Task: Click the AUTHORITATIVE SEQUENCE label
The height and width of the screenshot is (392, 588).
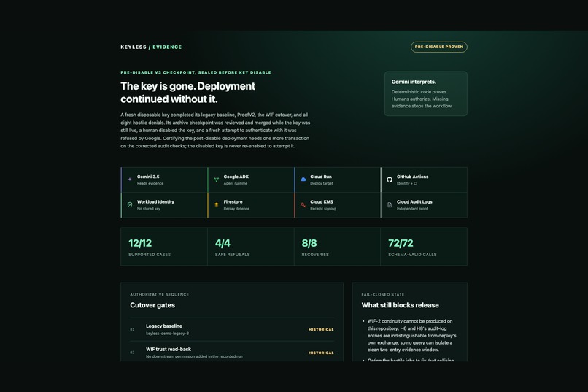Action: coord(159,294)
